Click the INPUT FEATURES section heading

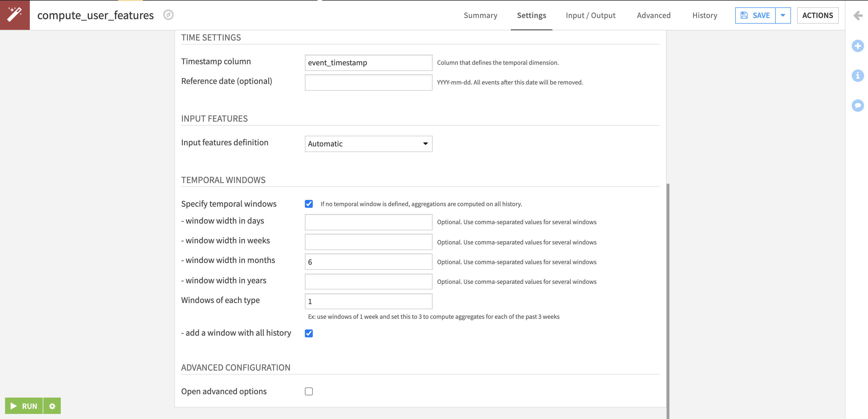click(x=214, y=119)
